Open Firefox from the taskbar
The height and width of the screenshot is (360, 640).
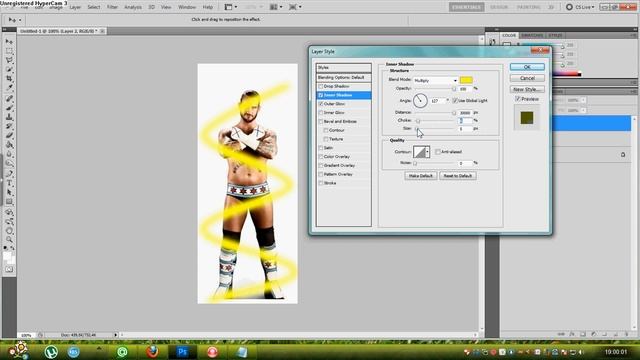[152, 351]
